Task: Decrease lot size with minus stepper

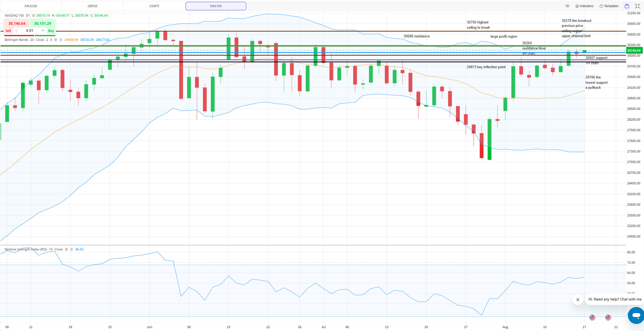Action: tap(17, 31)
